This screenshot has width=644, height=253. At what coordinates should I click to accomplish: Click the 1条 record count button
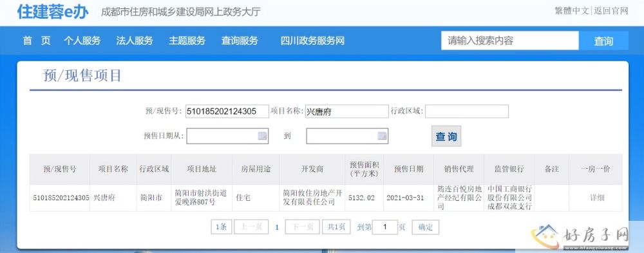tap(222, 227)
